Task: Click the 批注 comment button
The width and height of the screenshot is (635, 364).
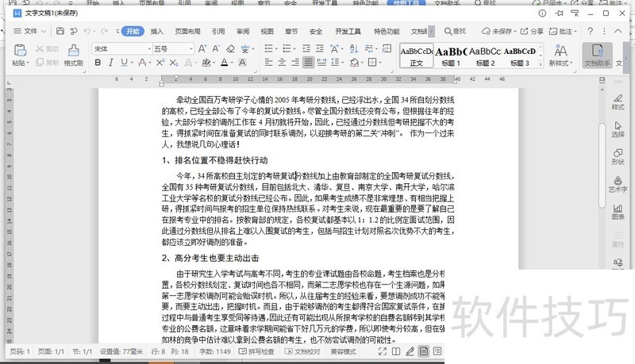Action: 563,31
